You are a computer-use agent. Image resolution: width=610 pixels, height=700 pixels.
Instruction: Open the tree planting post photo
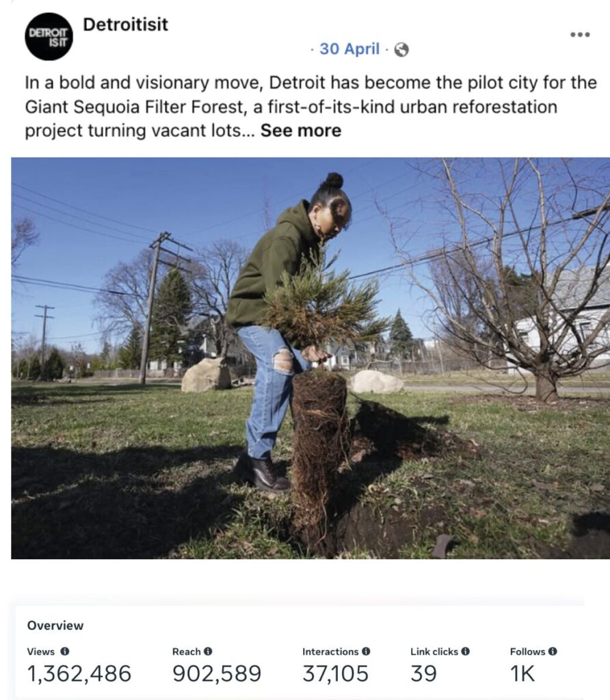click(310, 358)
